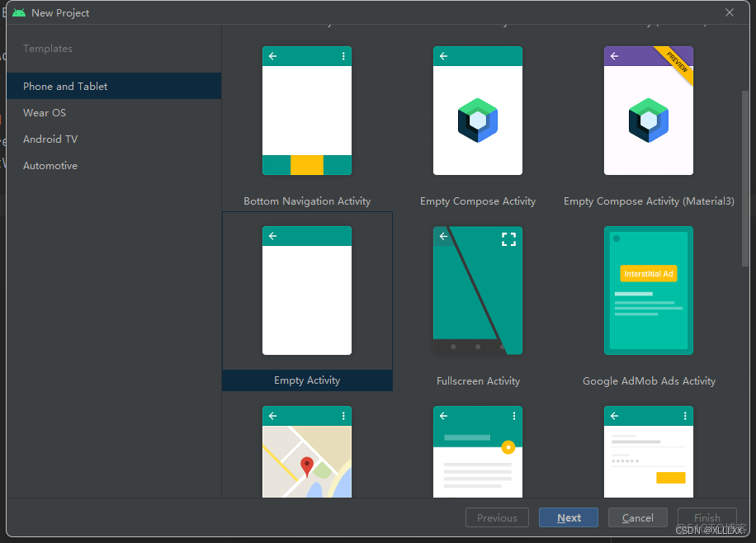The height and width of the screenshot is (543, 756).
Task: Click the Bottom Navigation Activity label
Action: point(307,201)
